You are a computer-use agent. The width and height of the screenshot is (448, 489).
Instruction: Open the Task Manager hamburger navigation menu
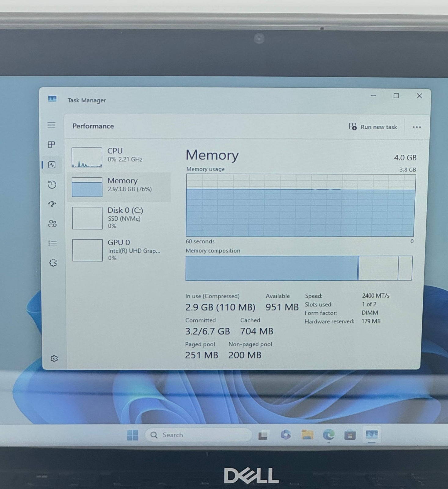[51, 125]
